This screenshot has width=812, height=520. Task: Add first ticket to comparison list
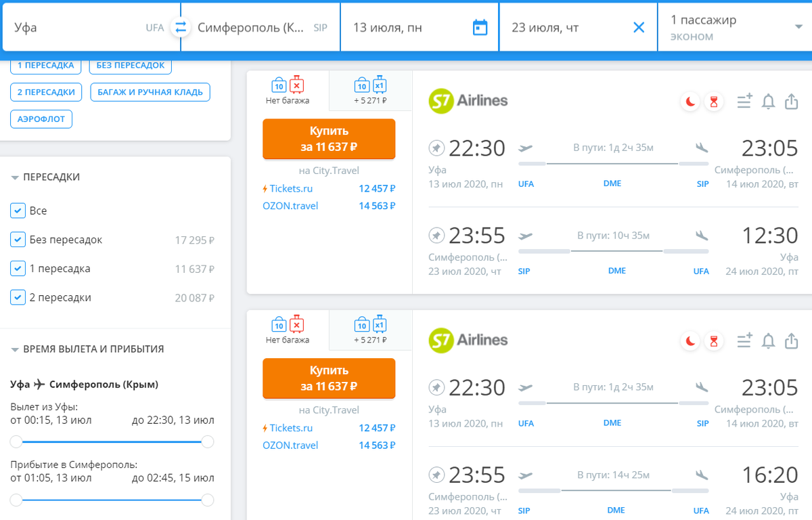(744, 102)
